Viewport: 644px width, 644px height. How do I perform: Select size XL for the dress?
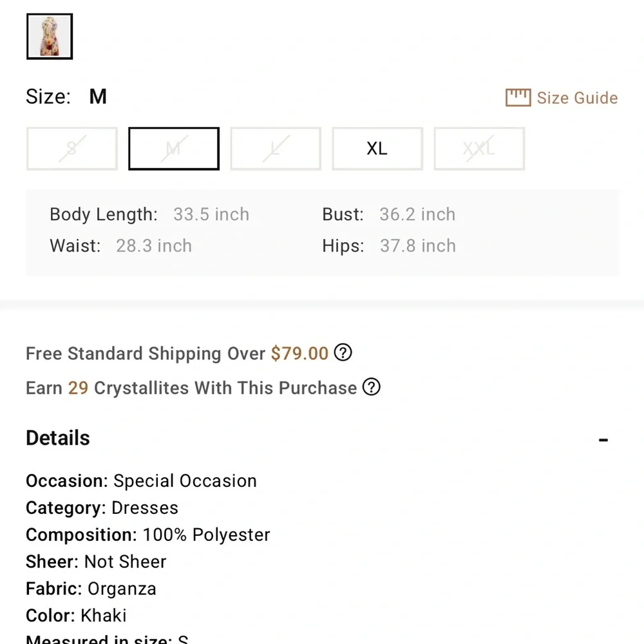(377, 149)
